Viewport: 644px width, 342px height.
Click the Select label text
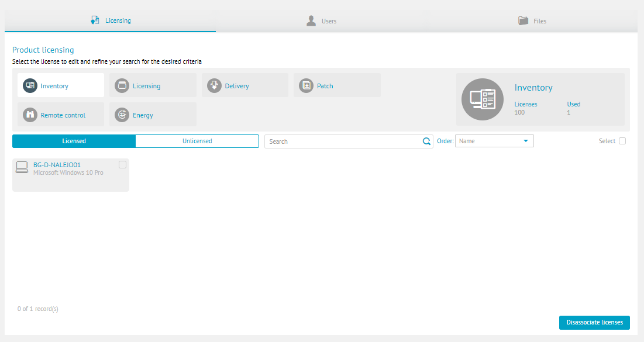coord(607,141)
